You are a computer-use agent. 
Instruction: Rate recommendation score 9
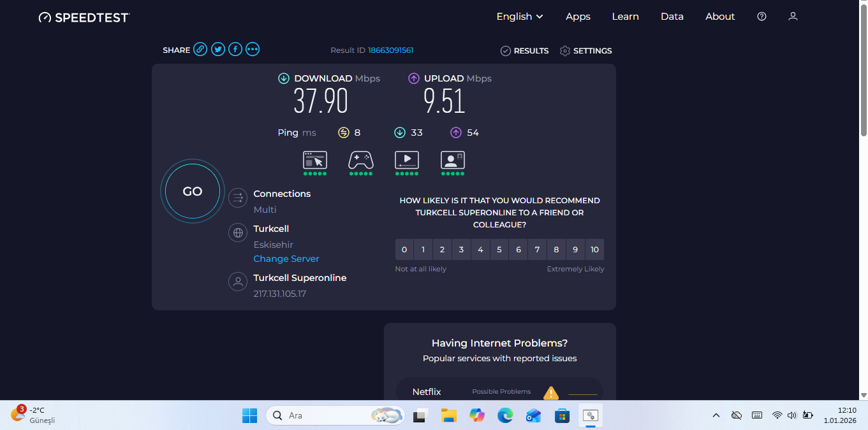576,250
